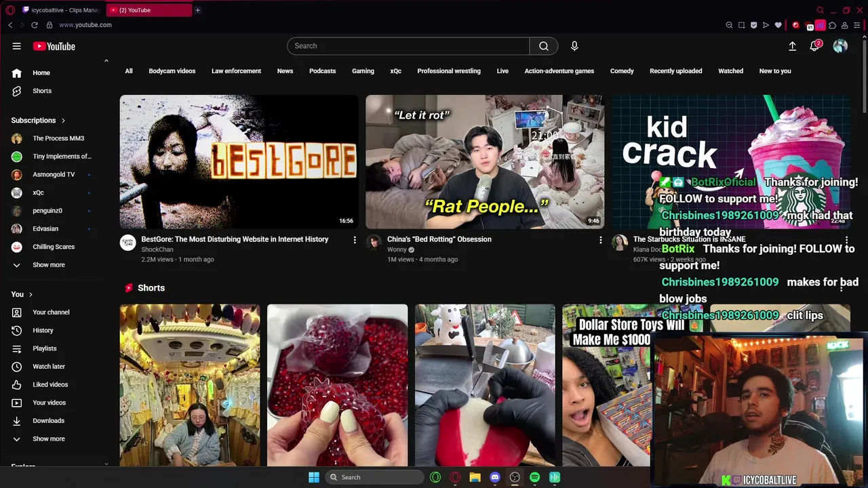The width and height of the screenshot is (868, 488).
Task: Expand Subscriptions section chevron
Action: click(63, 121)
